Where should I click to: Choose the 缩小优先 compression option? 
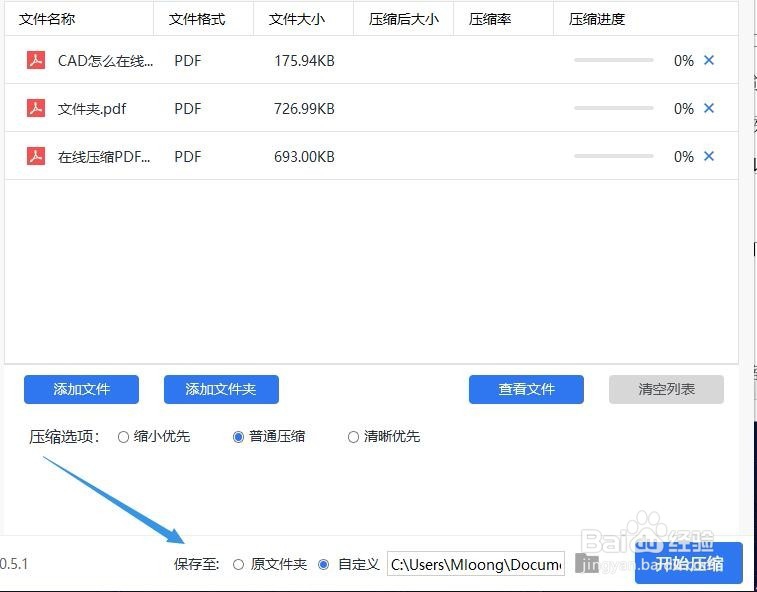[123, 437]
